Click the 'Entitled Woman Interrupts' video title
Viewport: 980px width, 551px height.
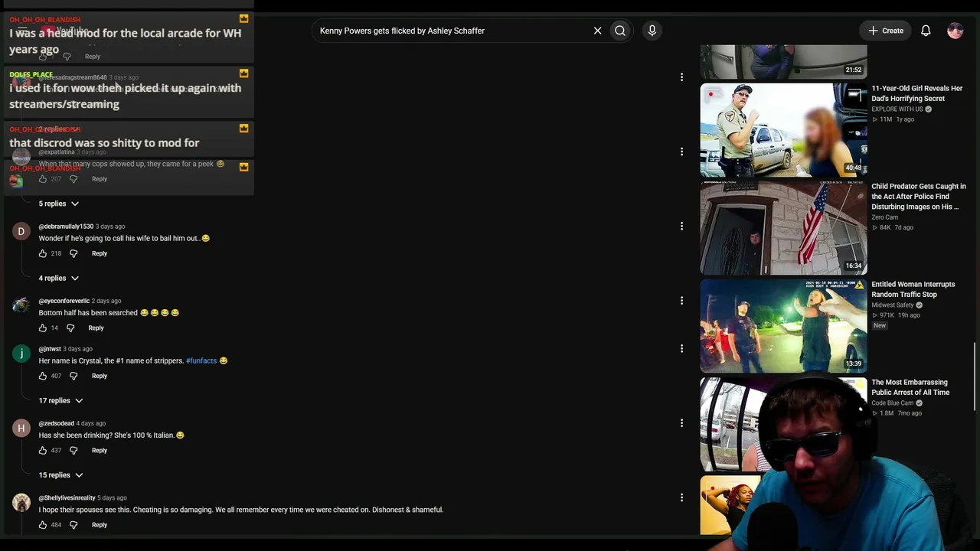913,289
